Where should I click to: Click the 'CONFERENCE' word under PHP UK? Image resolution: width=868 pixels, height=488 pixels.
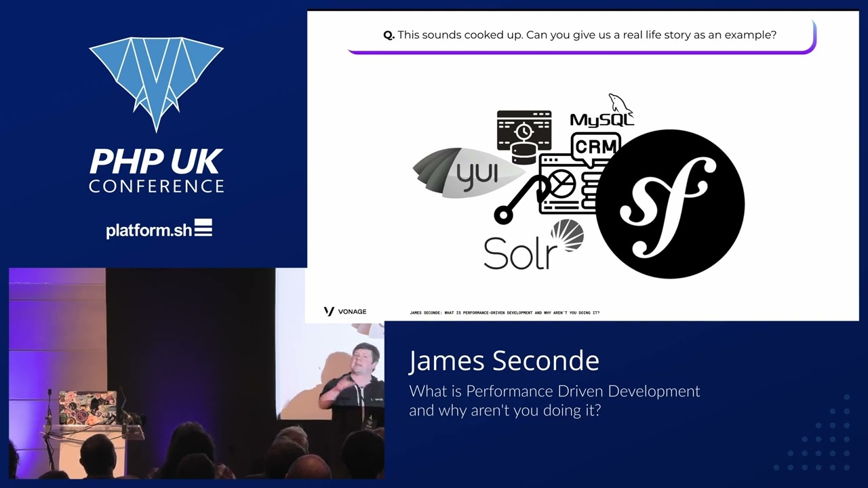coord(156,186)
